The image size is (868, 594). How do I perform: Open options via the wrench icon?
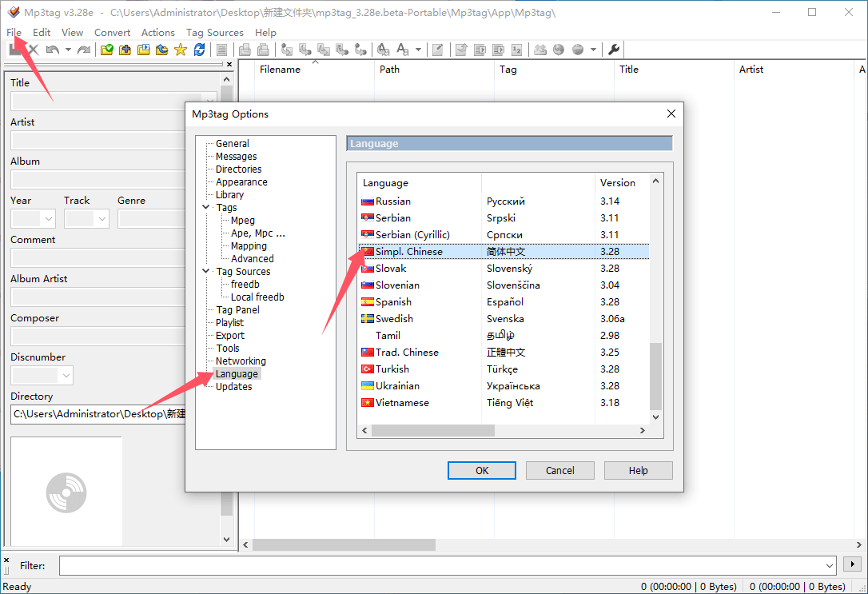click(x=614, y=50)
